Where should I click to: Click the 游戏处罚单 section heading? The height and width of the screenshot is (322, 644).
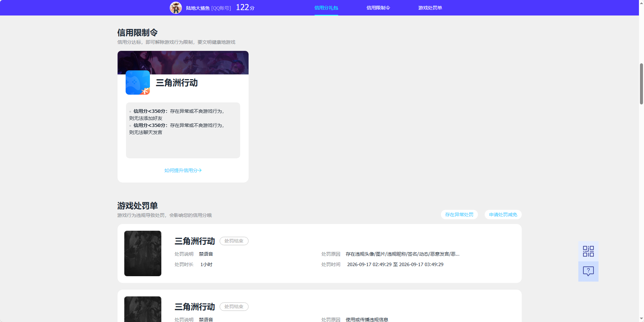(137, 206)
